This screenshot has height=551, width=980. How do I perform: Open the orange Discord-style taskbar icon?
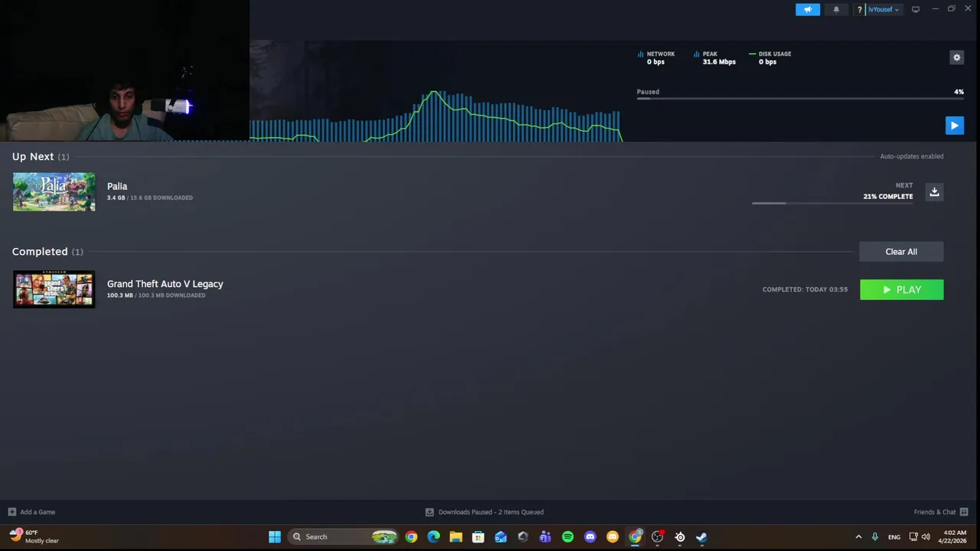(612, 536)
